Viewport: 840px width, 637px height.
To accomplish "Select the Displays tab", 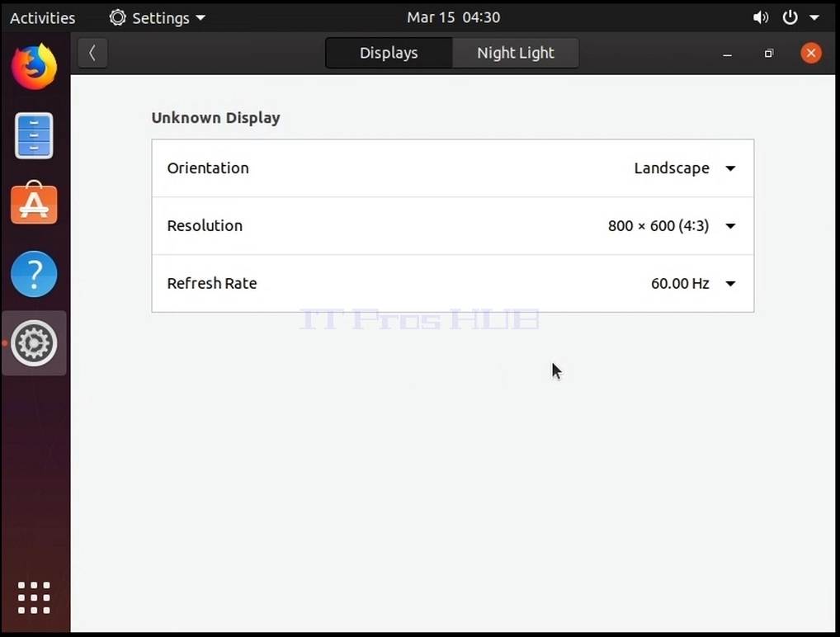I will click(x=389, y=53).
